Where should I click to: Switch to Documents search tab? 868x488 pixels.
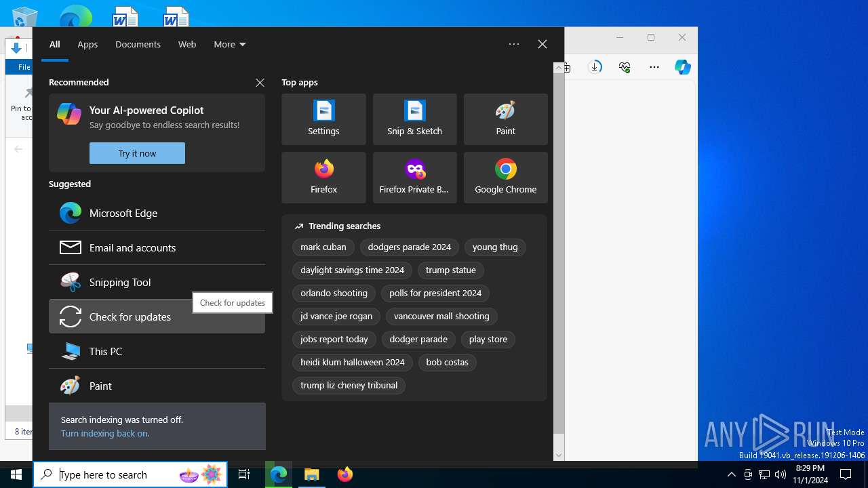click(138, 44)
